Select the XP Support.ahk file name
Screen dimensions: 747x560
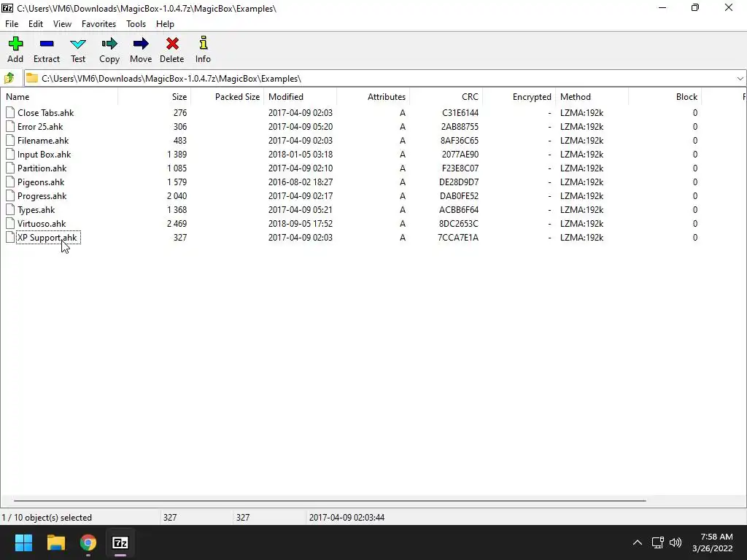47,237
